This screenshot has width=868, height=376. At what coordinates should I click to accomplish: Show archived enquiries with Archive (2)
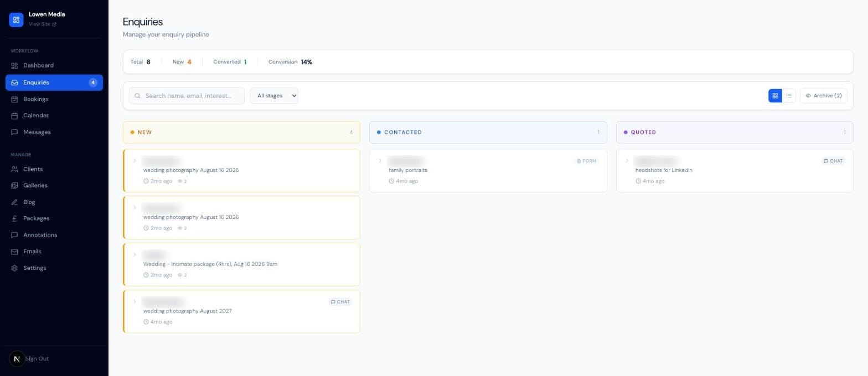click(x=823, y=96)
